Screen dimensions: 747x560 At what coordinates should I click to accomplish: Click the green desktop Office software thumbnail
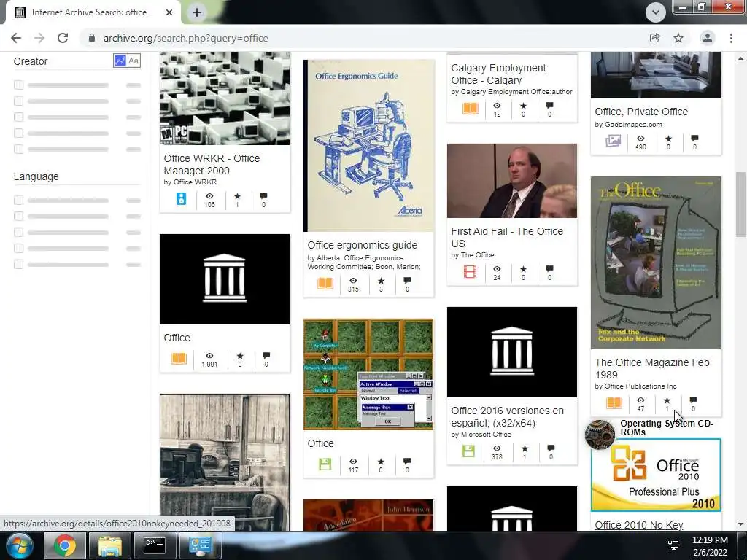368,374
